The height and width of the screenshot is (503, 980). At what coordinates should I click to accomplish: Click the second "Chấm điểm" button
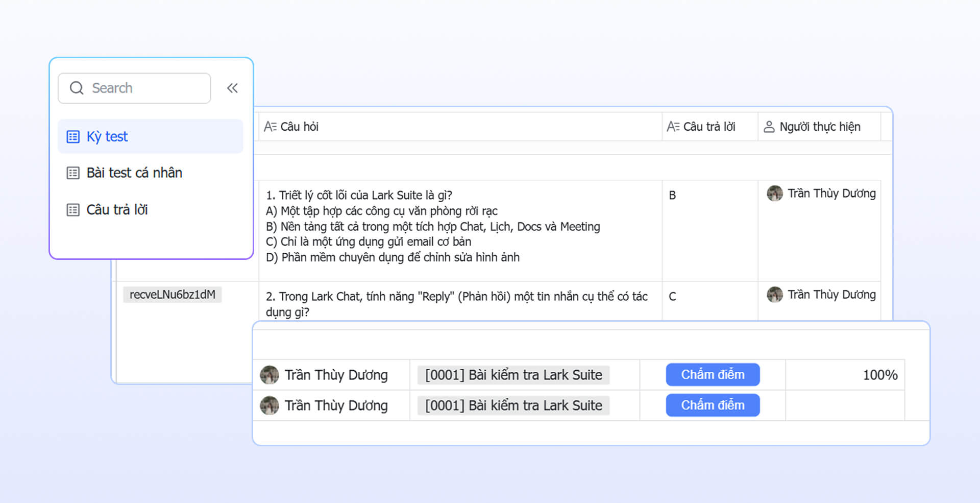tap(713, 405)
